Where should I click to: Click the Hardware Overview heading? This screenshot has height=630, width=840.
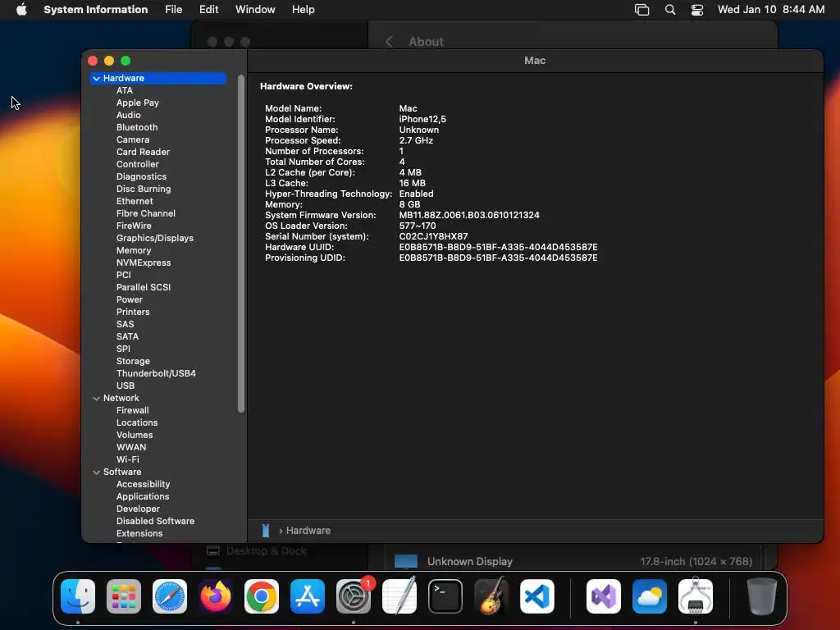pos(307,86)
